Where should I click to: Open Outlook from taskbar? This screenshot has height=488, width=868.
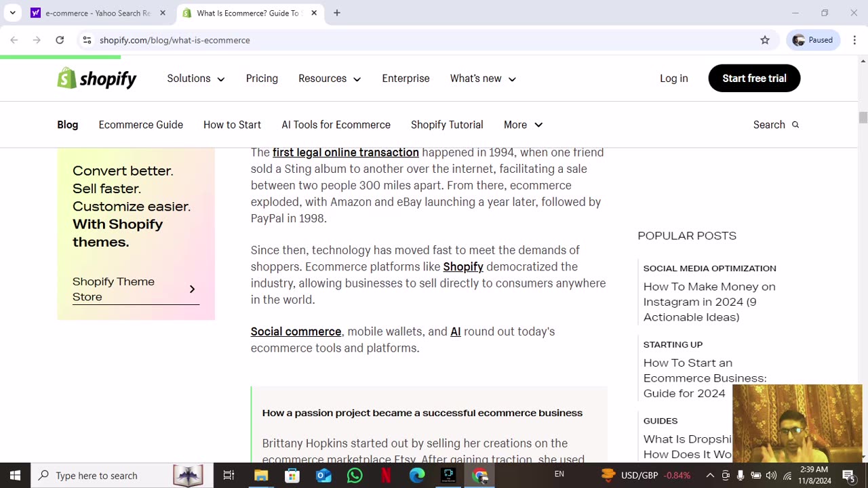323,475
